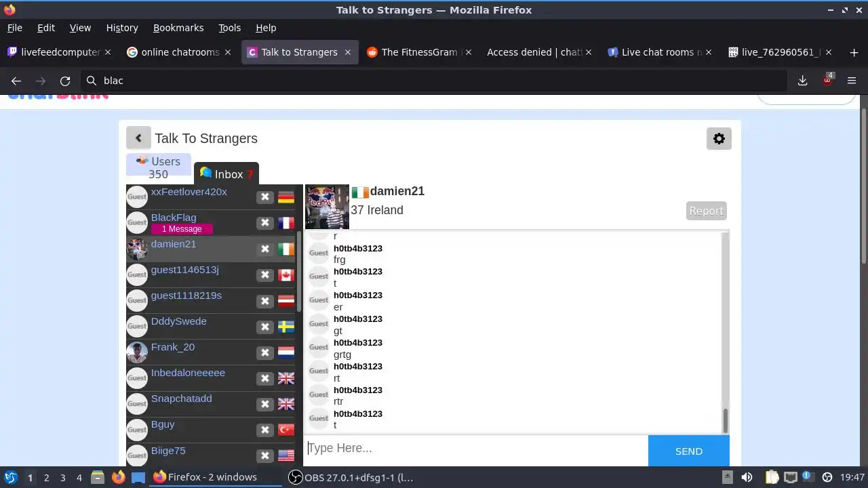Remove guest1146513j from the inbox
Screen dimensions: 868x488
pyautogui.click(x=265, y=275)
